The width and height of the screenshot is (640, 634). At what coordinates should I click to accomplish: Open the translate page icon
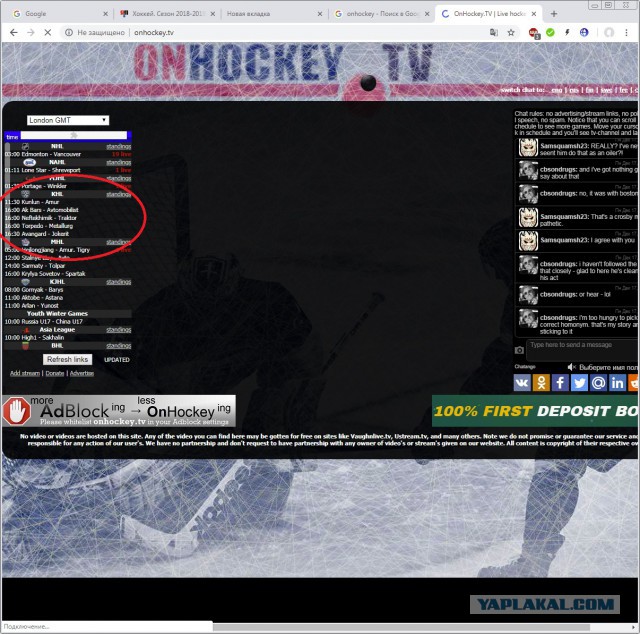coord(493,32)
